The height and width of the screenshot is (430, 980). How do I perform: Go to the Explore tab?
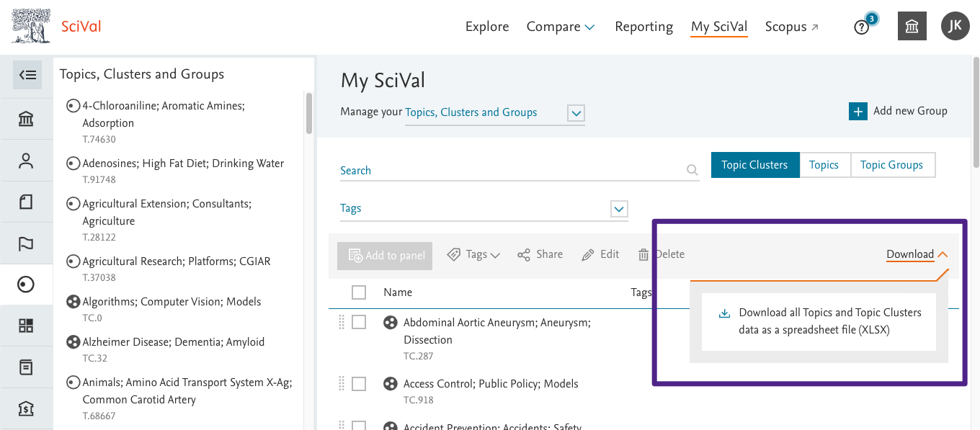tap(487, 27)
